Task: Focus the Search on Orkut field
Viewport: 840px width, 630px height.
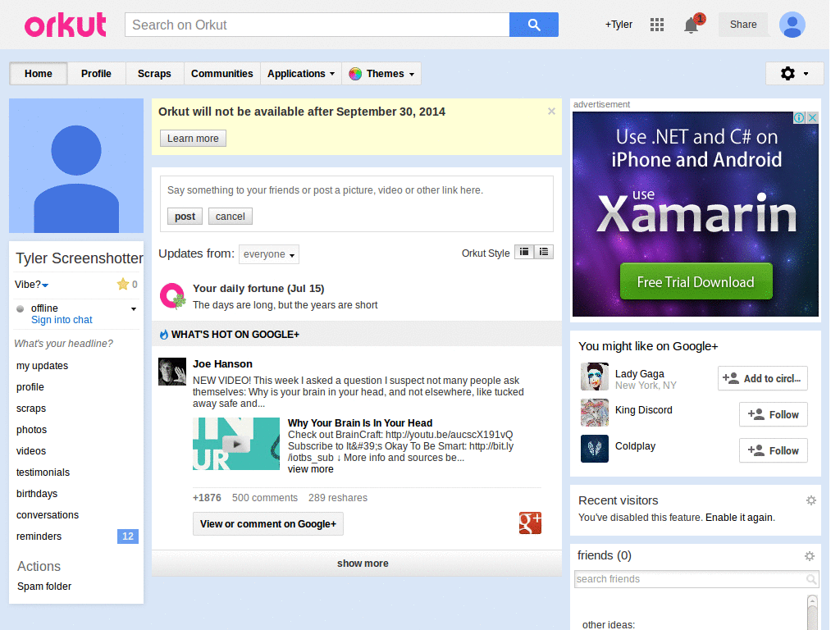Action: (x=317, y=25)
